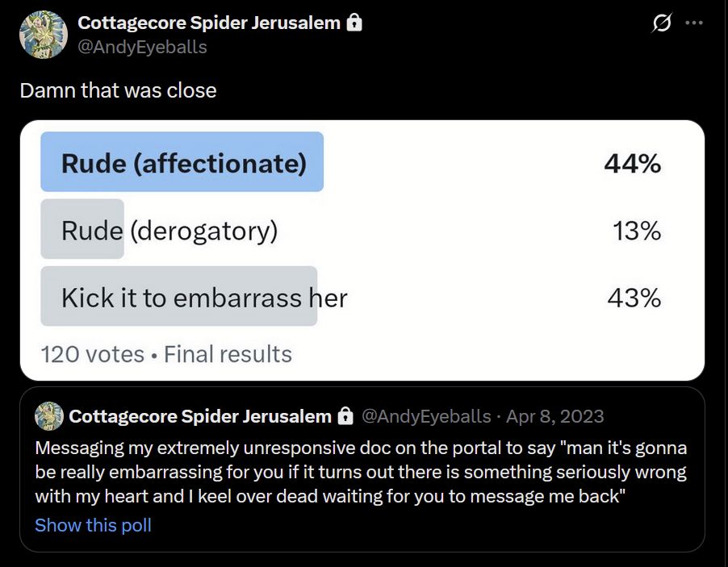Click the Grok slash-circle icon
Screen dimensions: 728x567
click(661, 23)
